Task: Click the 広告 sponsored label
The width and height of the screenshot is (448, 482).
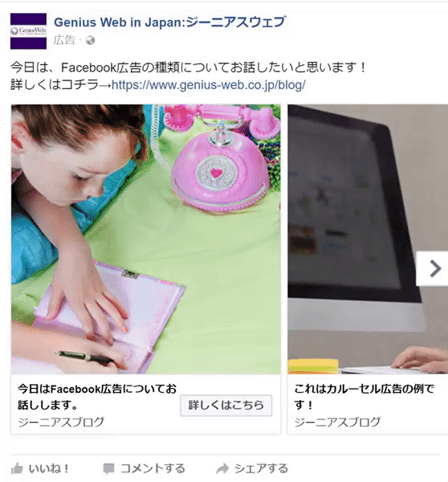Action: tap(64, 40)
